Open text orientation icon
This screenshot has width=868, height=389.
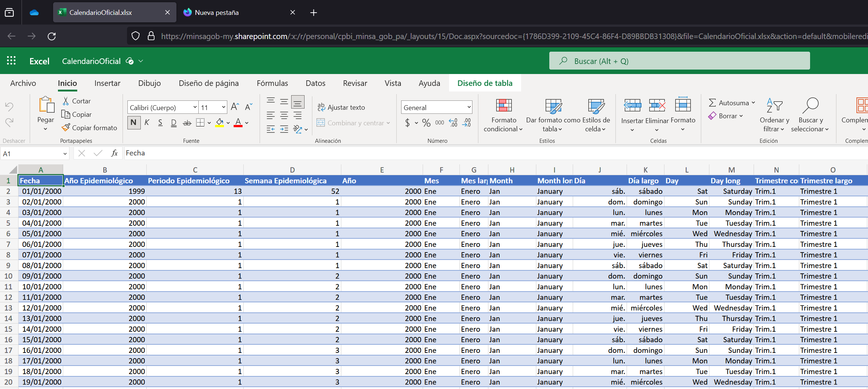[298, 129]
